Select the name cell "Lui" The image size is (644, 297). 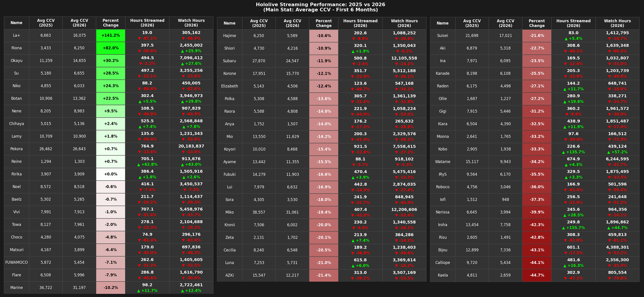[230, 187]
